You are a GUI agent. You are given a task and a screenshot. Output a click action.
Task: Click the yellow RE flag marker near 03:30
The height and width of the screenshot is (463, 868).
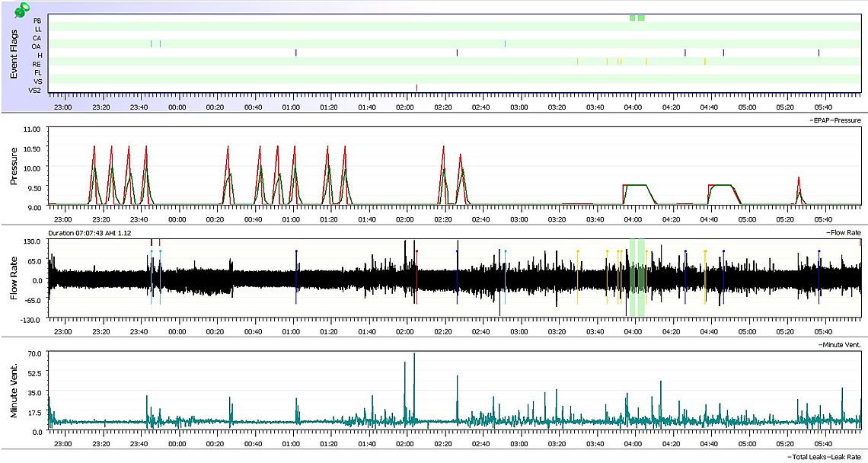pos(577,62)
